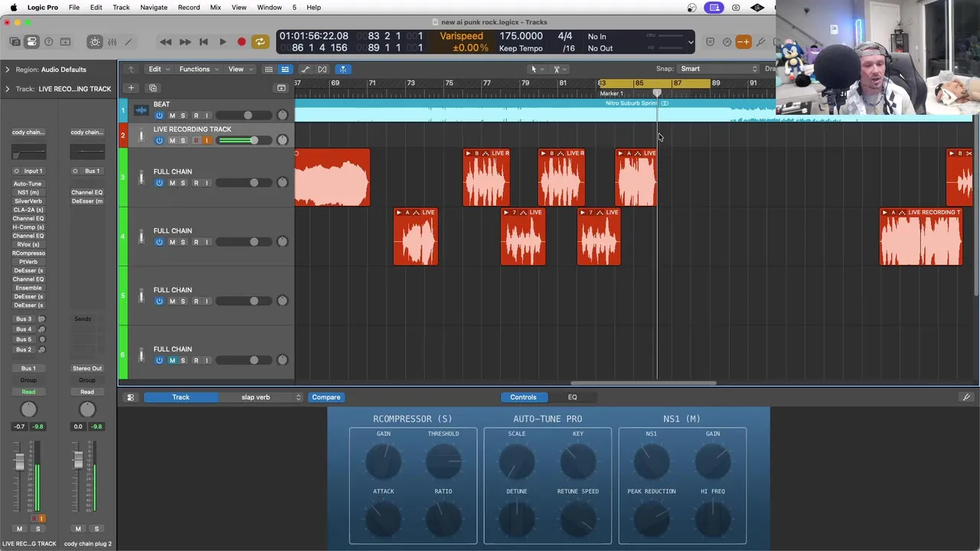Viewport: 980px width, 551px height.
Task: Click the Marker 1 timeline marker
Action: coord(611,93)
